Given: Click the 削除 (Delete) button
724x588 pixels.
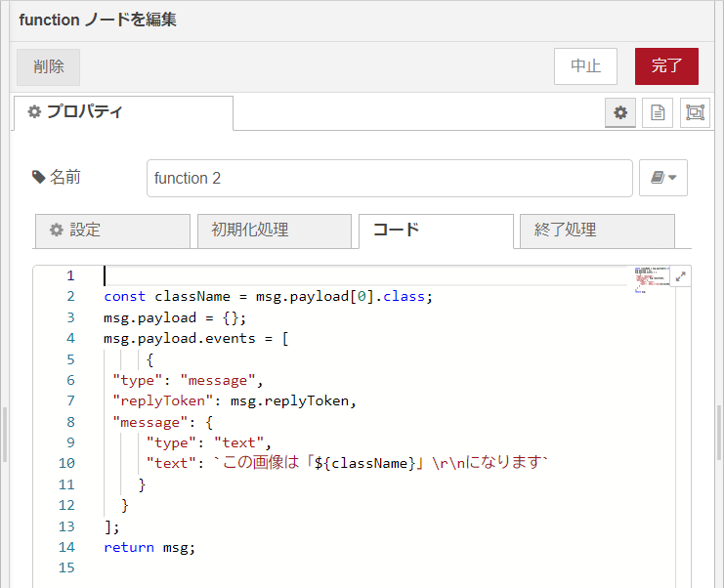Looking at the screenshot, I should click(x=49, y=67).
